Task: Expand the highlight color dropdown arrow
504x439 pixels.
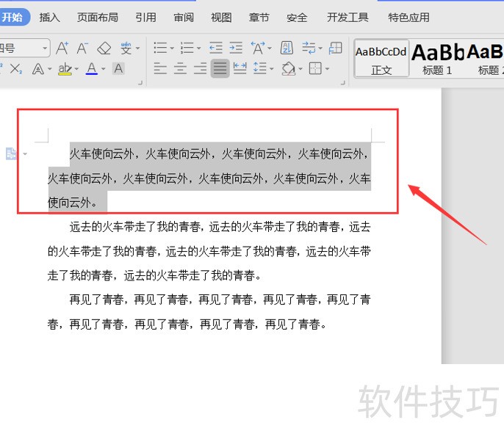Action: (x=76, y=69)
